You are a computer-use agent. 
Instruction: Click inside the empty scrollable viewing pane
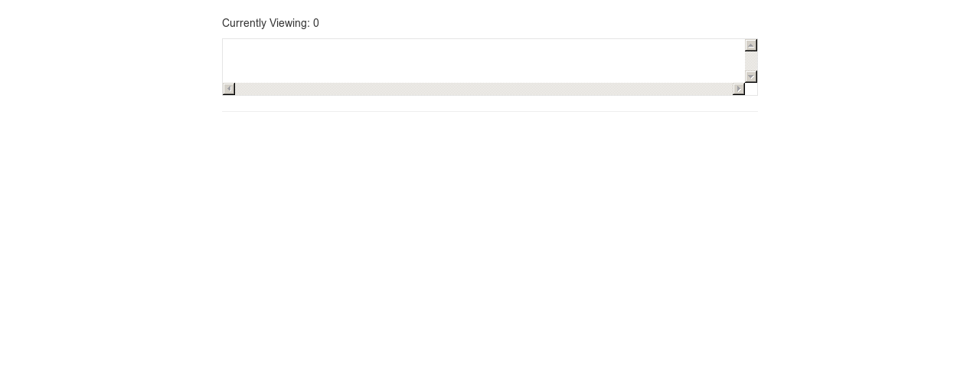(484, 61)
